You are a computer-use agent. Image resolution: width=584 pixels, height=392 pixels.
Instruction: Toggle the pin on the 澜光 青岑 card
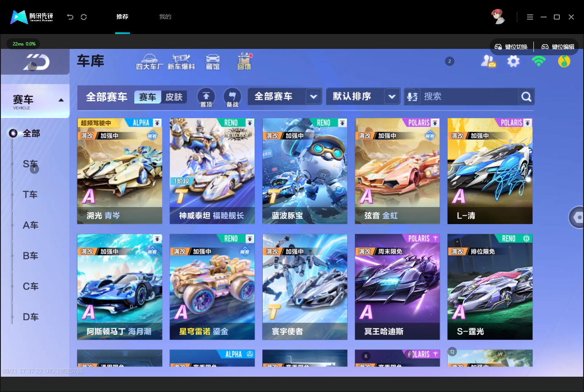tap(157, 123)
